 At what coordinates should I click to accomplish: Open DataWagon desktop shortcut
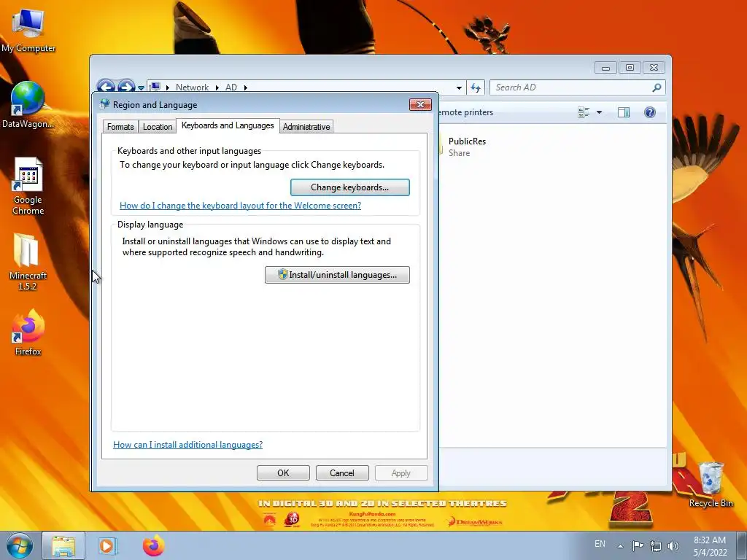(28, 105)
